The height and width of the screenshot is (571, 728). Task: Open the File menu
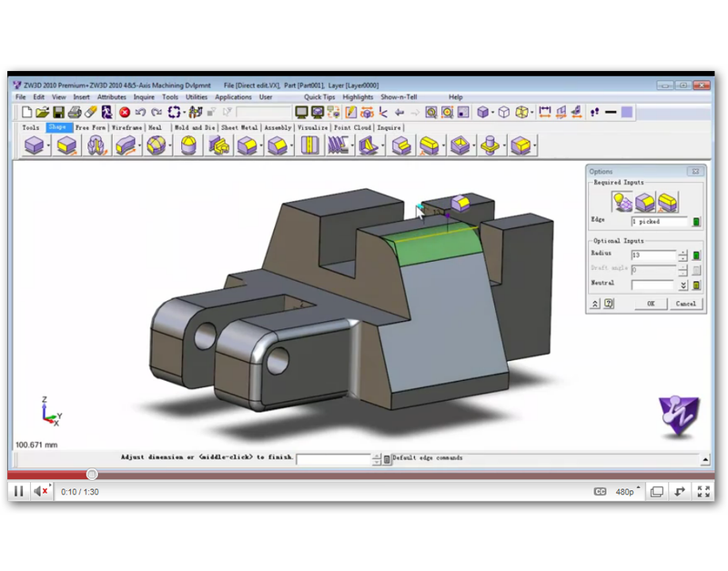click(20, 97)
